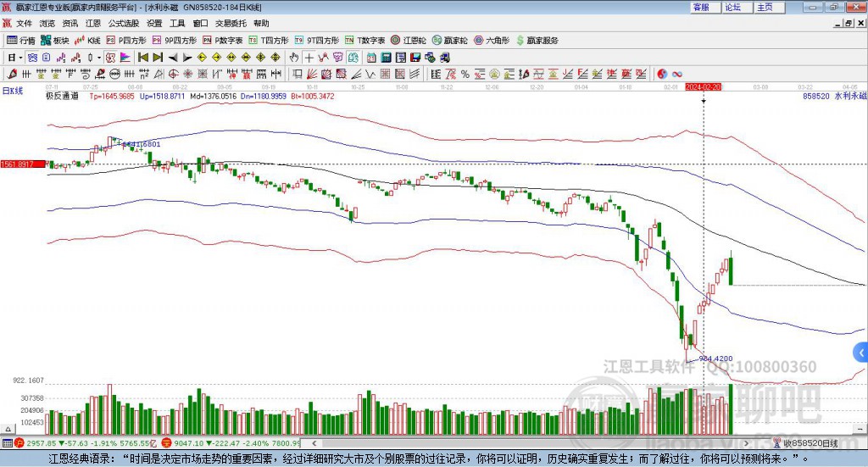Click the red-blue yin-yang icon
The image size is (868, 467).
click(662, 74)
